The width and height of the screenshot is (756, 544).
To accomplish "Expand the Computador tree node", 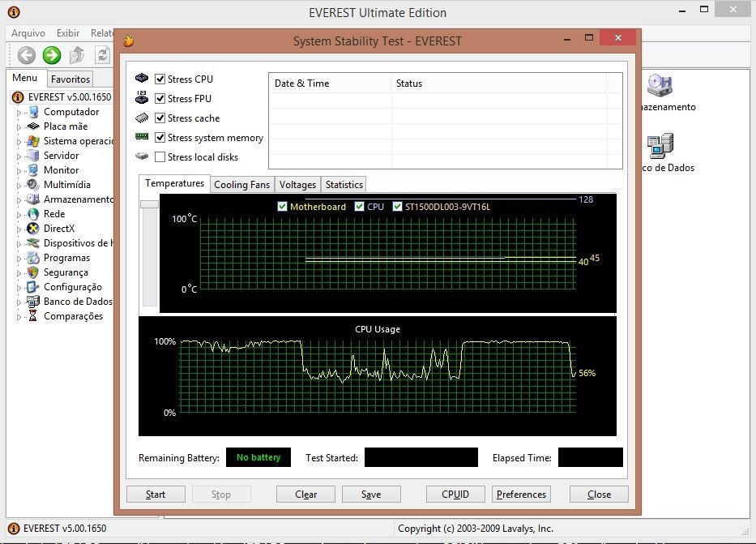I will click(x=19, y=113).
